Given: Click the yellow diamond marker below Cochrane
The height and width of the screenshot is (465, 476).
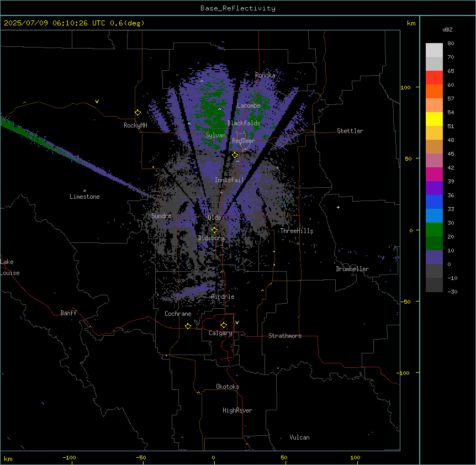Looking at the screenshot, I should tap(188, 326).
